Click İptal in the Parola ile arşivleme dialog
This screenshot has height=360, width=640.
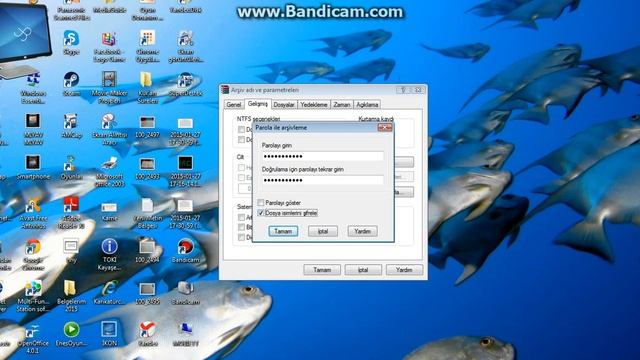pos(322,231)
